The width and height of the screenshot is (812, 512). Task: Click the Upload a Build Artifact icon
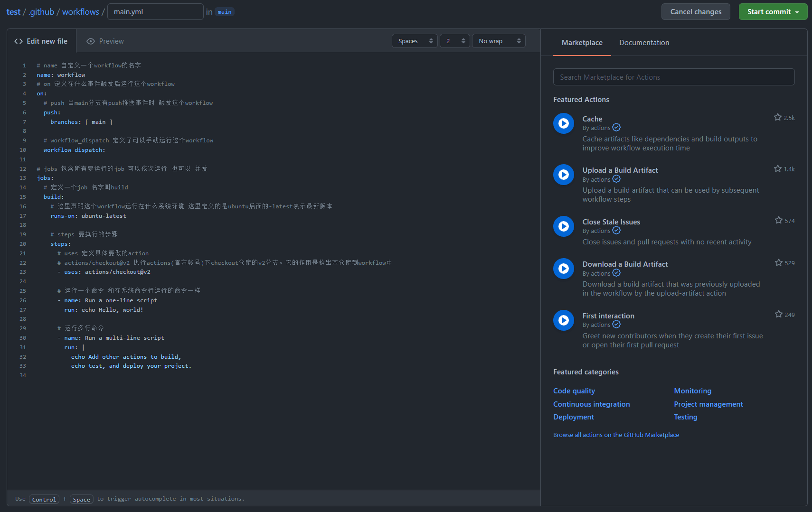(563, 175)
